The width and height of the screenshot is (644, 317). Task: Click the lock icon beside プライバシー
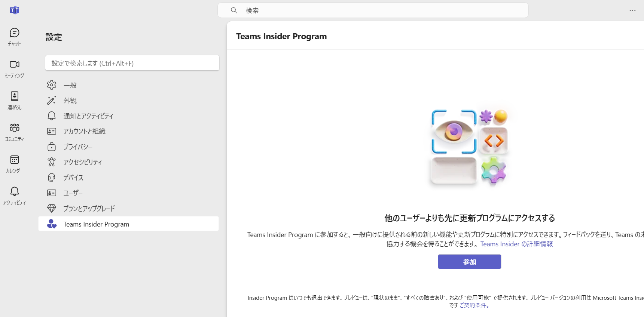[x=52, y=147]
